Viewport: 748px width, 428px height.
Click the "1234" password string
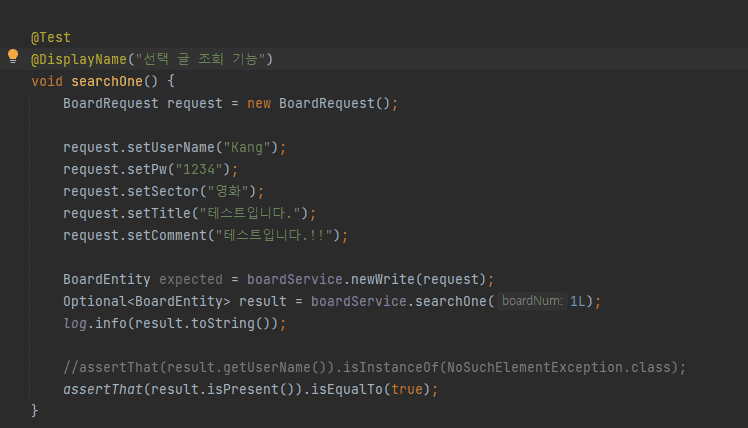click(x=199, y=169)
